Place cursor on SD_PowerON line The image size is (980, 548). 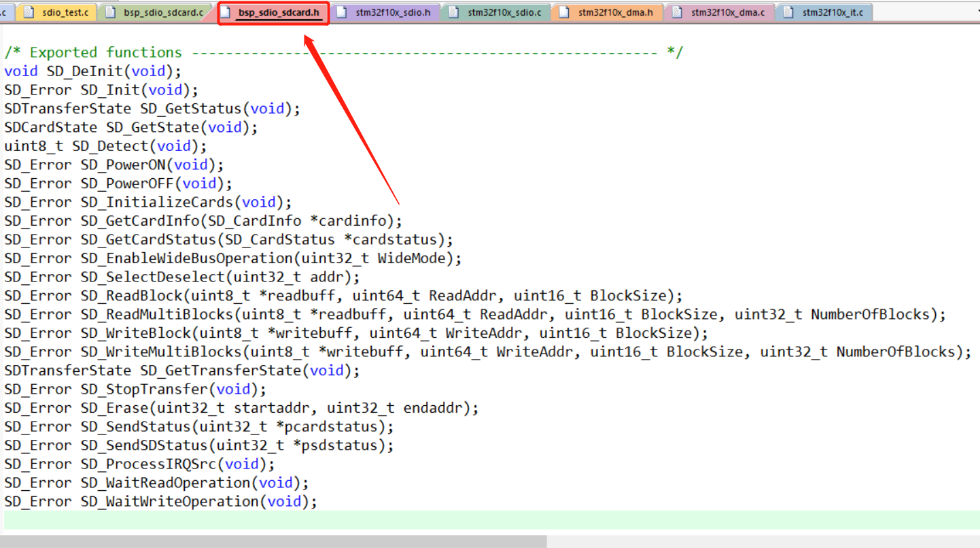[x=114, y=165]
